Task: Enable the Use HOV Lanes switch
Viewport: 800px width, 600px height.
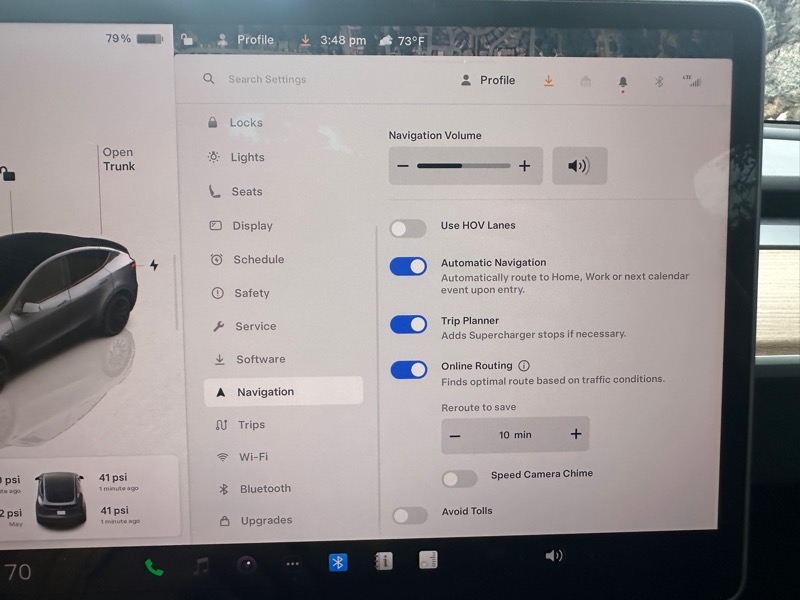Action: point(408,228)
